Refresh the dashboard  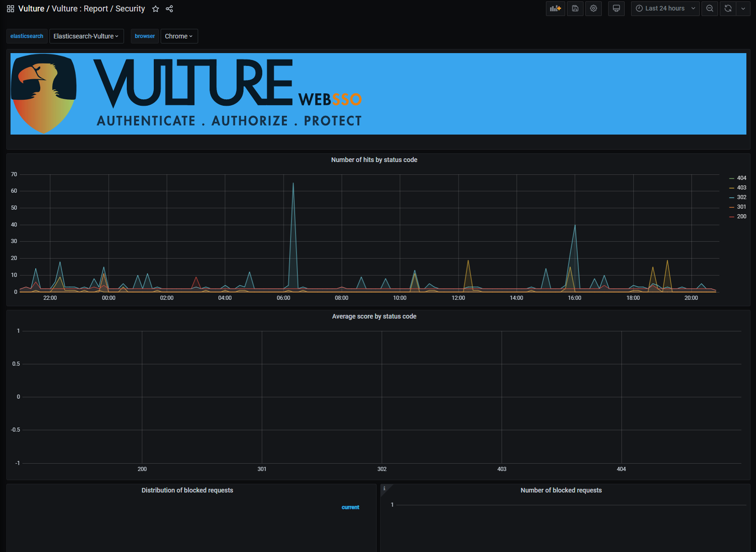[x=728, y=9]
